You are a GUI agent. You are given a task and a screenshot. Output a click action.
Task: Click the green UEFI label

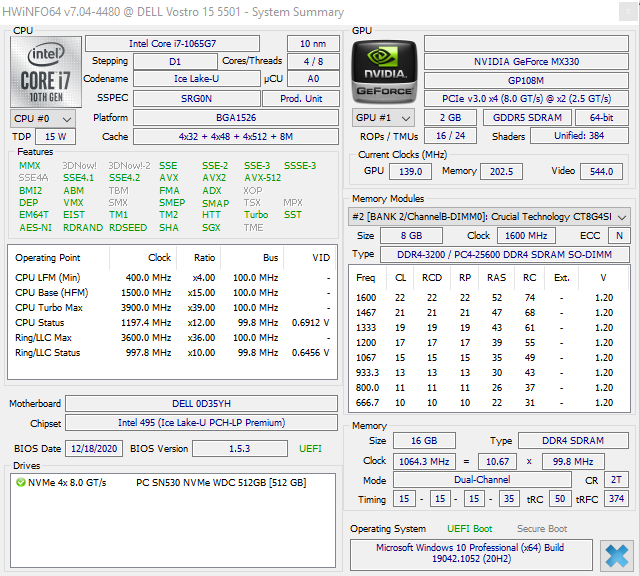pyautogui.click(x=310, y=449)
